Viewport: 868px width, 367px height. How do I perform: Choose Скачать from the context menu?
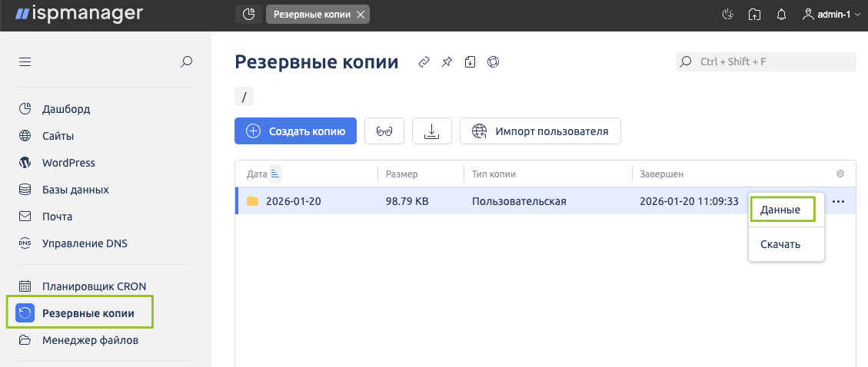780,244
